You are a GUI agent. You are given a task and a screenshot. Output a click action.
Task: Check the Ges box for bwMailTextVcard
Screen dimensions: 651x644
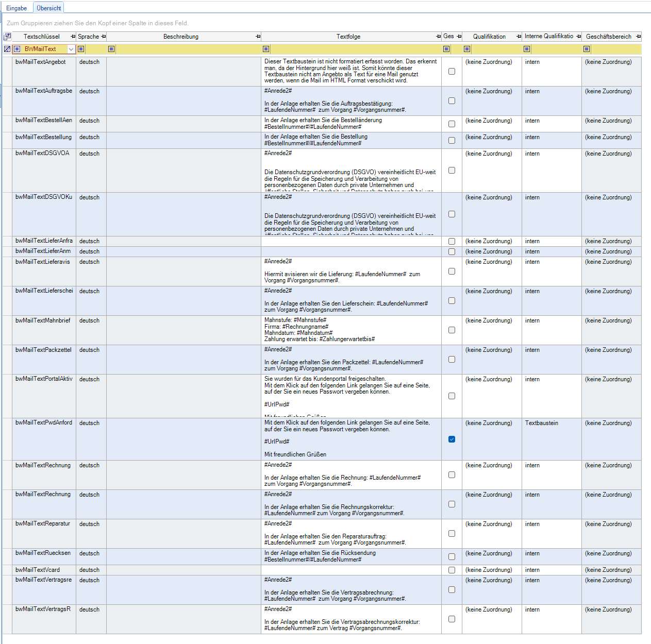452,570
